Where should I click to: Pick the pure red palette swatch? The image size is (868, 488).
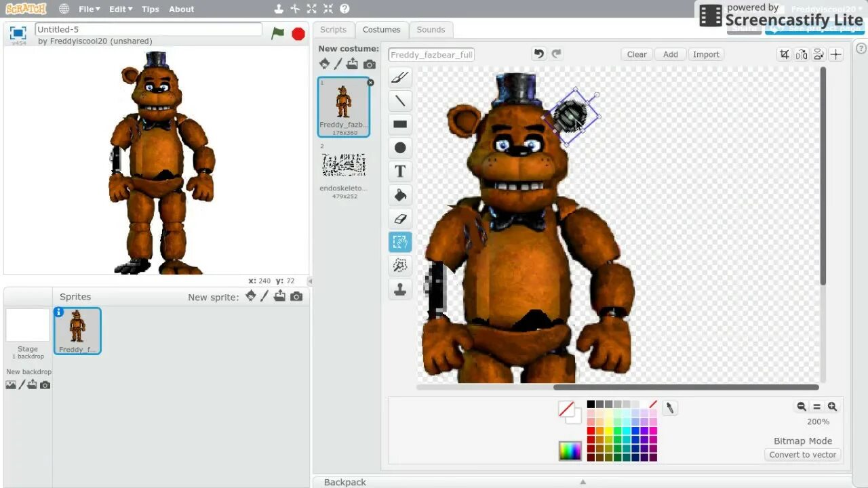[x=591, y=430]
